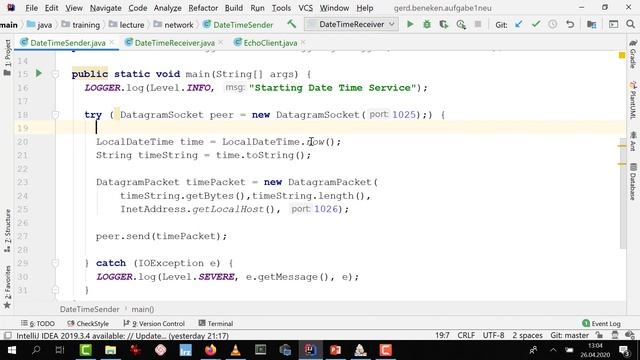Switch to EchoClient.java tab
Viewport: 640px width, 360px height.
coord(270,42)
